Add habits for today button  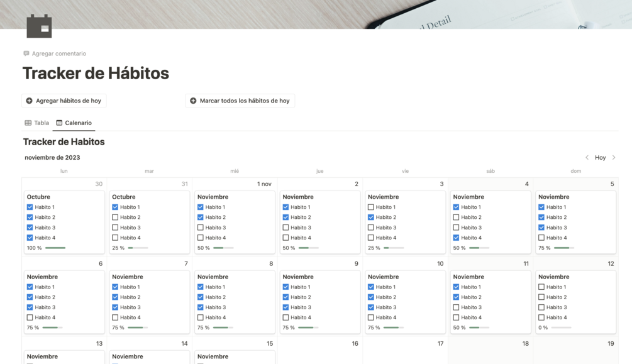click(x=64, y=101)
